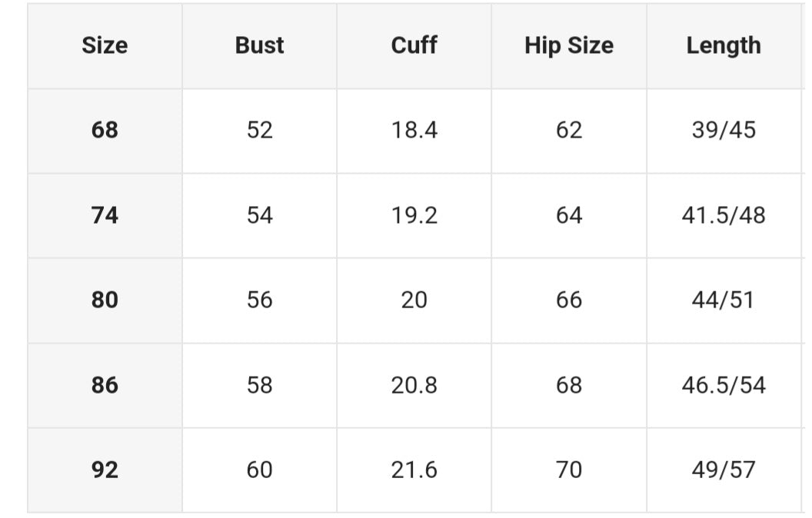Click the Bust column header
Viewport: 812px width, 518px height.
coord(259,46)
